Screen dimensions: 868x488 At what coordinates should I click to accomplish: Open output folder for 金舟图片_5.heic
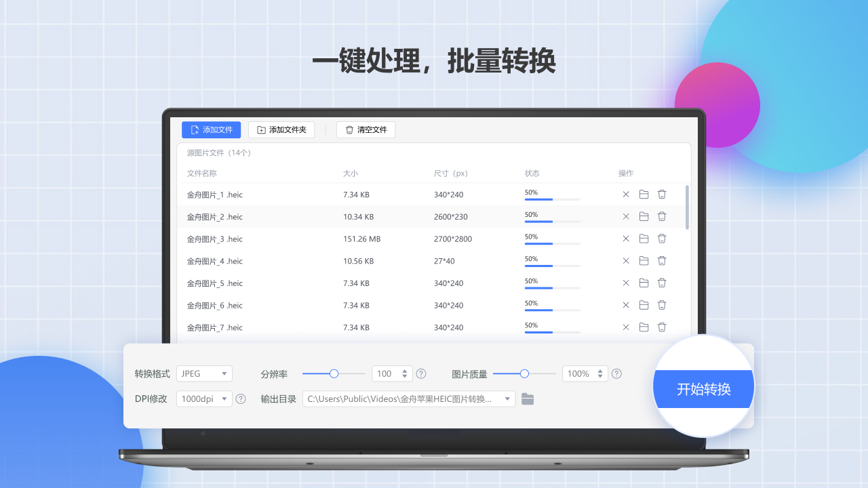(644, 283)
